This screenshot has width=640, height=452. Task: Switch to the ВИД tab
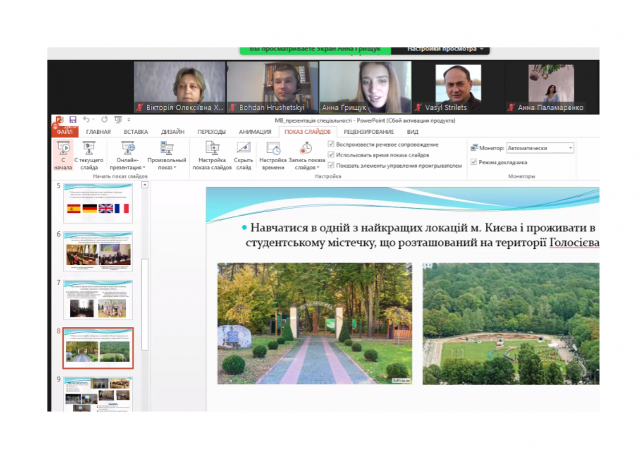click(412, 131)
